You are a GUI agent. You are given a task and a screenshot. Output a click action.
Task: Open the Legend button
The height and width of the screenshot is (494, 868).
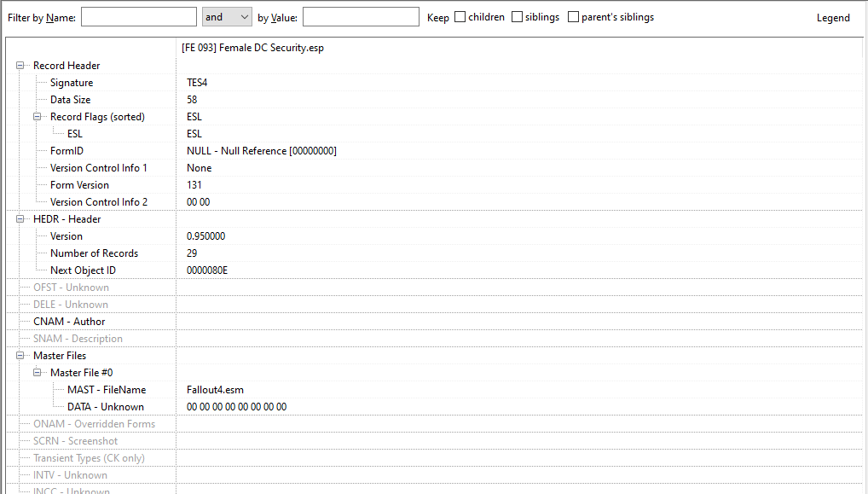[x=832, y=18]
